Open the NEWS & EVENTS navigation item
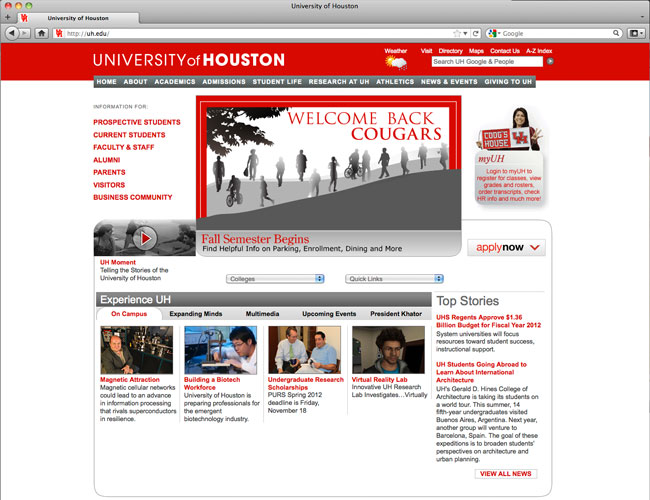Viewport: 650px width, 500px height. pyautogui.click(x=449, y=82)
